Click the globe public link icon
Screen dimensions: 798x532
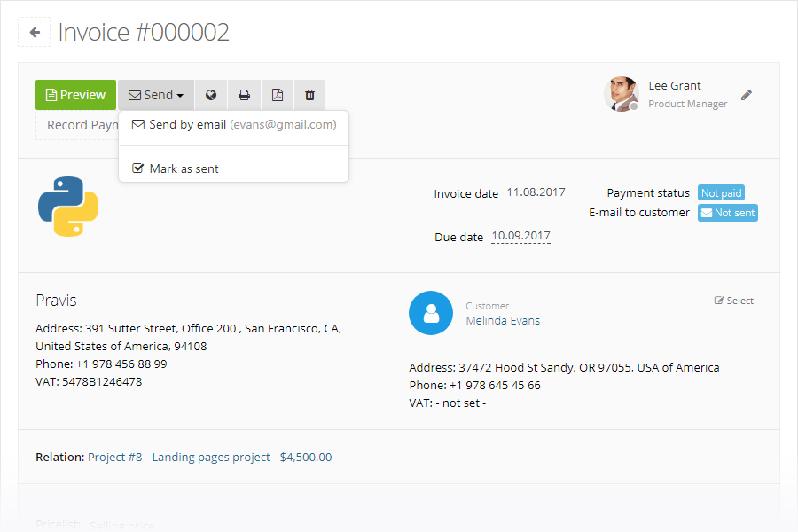tap(211, 95)
